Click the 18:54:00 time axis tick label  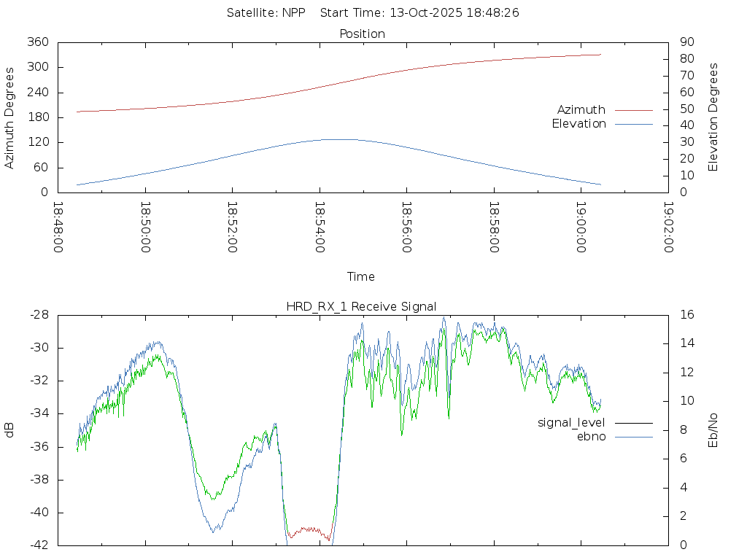[x=320, y=227]
